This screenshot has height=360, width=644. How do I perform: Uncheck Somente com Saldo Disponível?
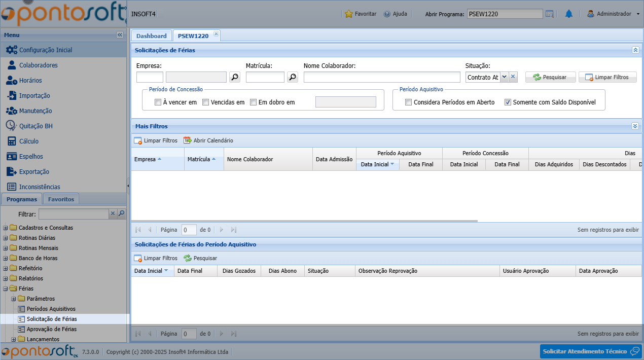coord(508,102)
